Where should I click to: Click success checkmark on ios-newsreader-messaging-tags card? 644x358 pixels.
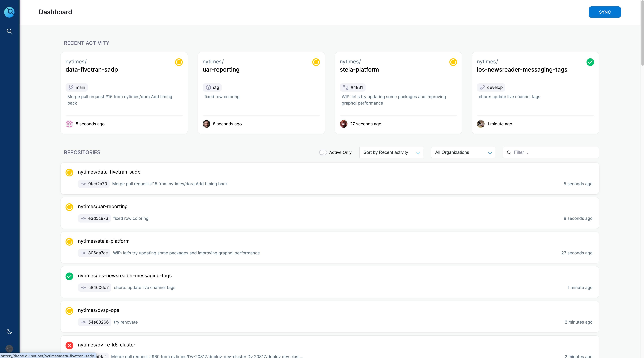[590, 62]
